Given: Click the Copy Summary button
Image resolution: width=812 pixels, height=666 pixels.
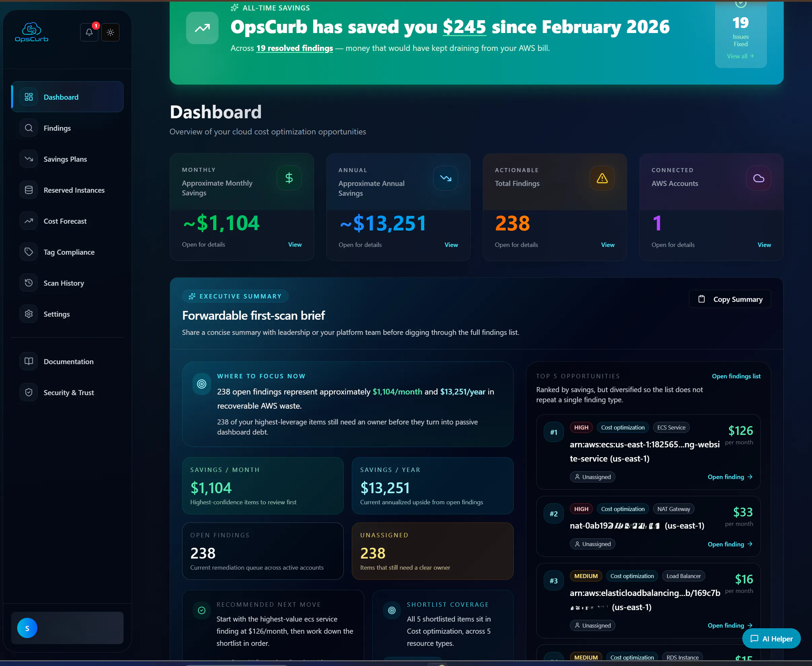Looking at the screenshot, I should click(730, 299).
